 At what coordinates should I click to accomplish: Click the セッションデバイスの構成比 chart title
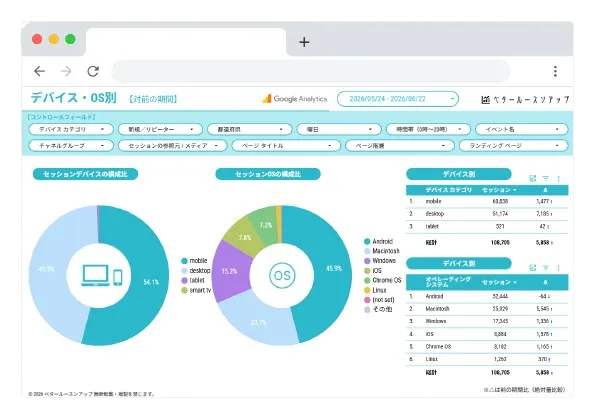[x=85, y=174]
